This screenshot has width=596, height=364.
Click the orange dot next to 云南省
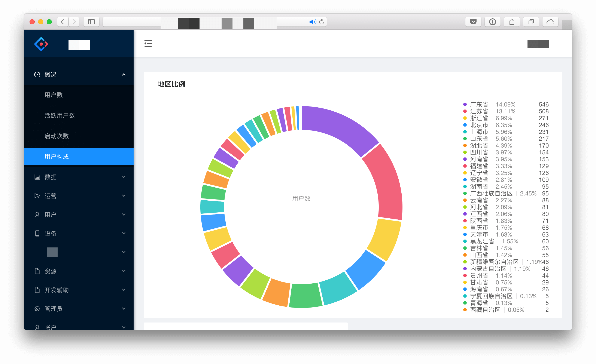pyautogui.click(x=465, y=200)
